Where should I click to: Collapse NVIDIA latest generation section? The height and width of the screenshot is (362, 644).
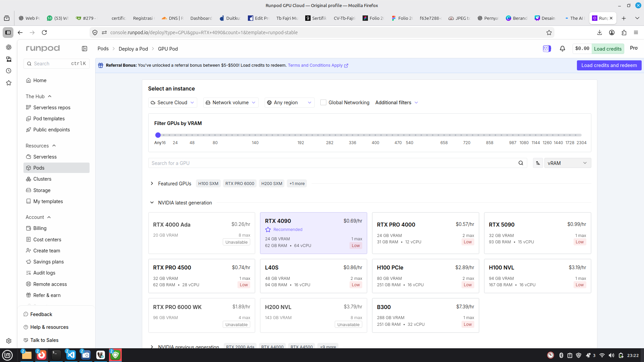click(x=152, y=203)
